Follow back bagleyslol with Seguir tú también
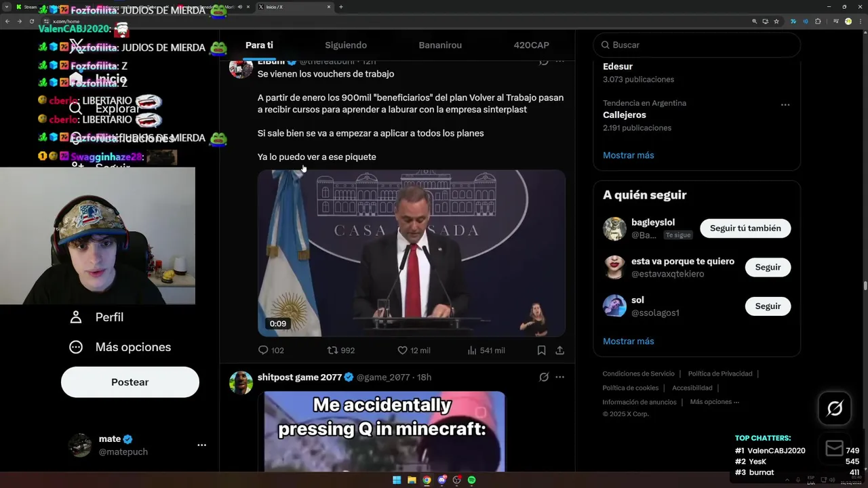Screen dimensions: 868x488 click(x=745, y=228)
